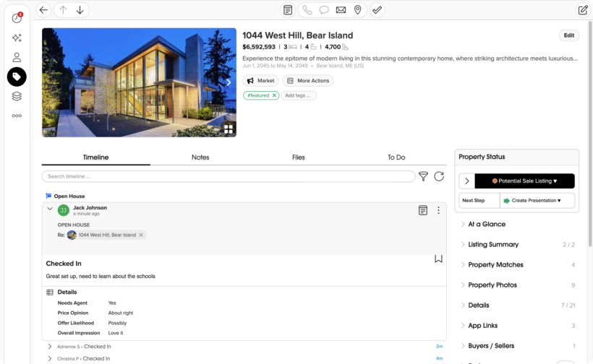
Task: Expand Christina P Checked In entry
Action: click(x=50, y=358)
